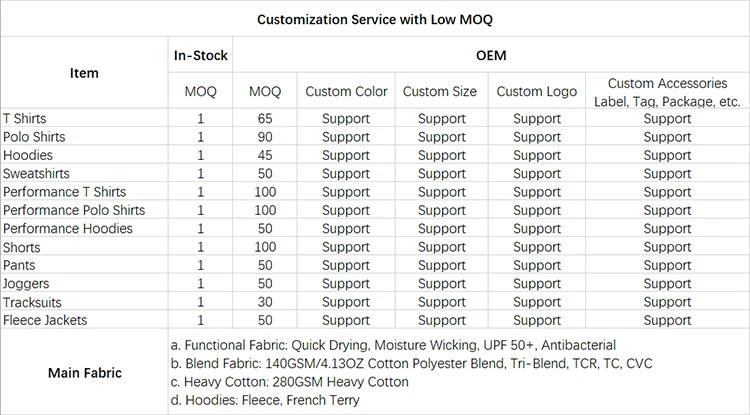Screen dimensions: 750x415
Task: Click the In-Stock column header
Action: pos(200,56)
